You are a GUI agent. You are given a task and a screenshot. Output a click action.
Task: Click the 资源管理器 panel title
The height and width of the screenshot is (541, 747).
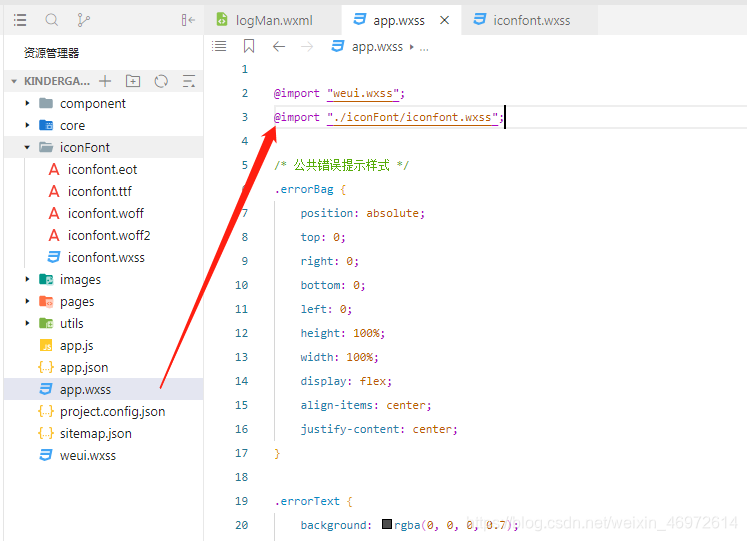point(51,53)
